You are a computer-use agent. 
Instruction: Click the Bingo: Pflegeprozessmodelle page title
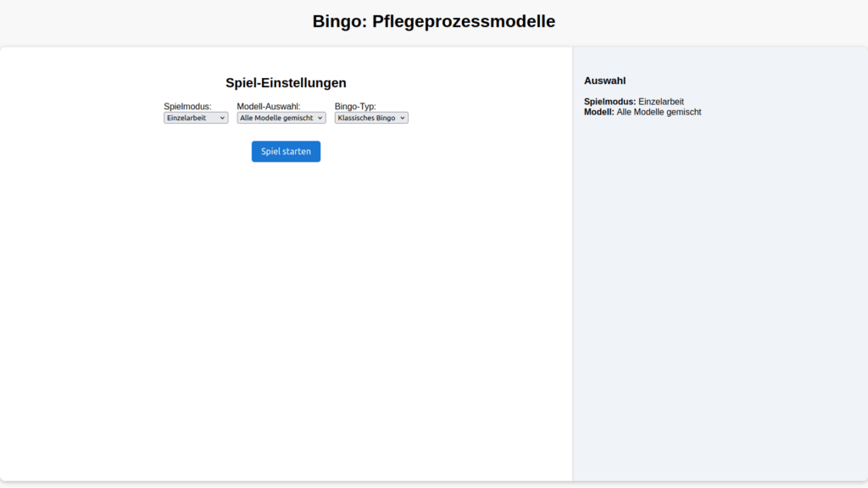(434, 21)
